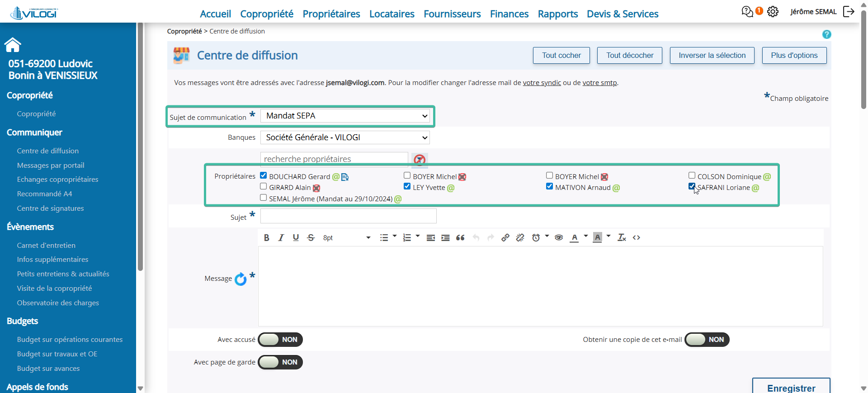
Task: Apply bold formatting in the message editor
Action: [x=267, y=237]
